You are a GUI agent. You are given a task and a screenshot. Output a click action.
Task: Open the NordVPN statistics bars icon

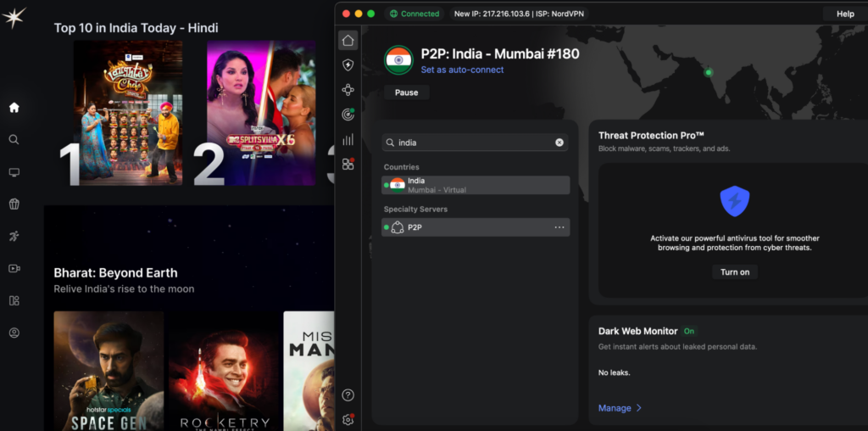[348, 140]
